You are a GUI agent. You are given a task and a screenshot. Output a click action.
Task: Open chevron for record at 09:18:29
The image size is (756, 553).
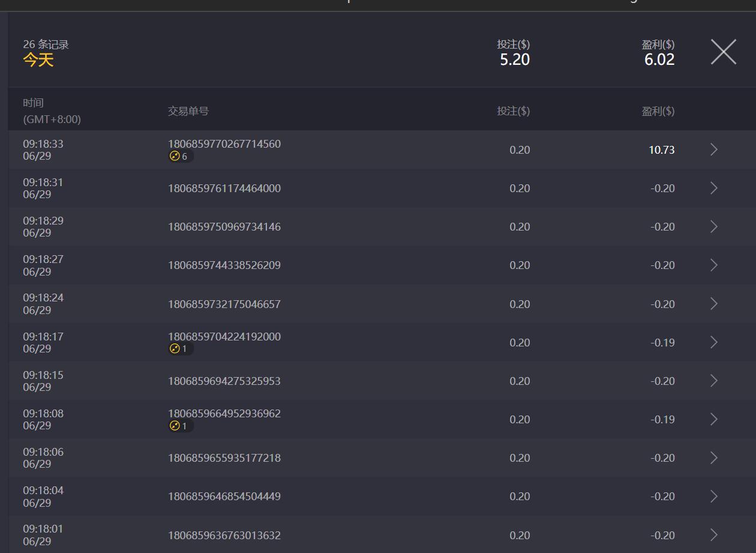pos(713,226)
